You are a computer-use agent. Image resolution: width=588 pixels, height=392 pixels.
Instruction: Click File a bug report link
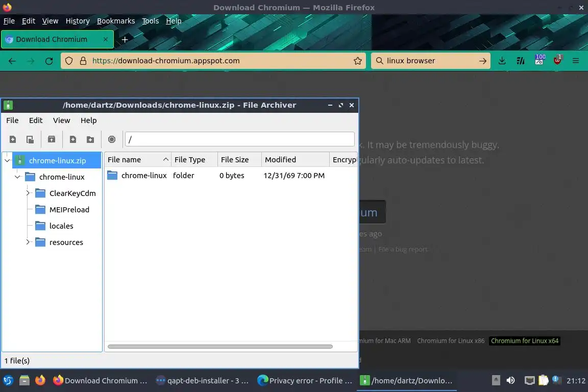403,250
